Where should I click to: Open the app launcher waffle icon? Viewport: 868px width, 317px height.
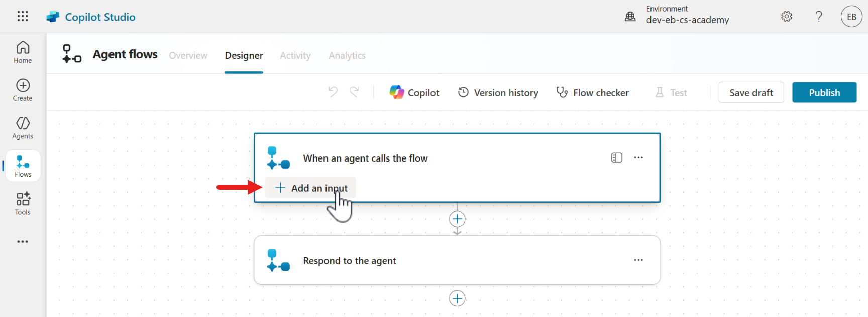(23, 16)
